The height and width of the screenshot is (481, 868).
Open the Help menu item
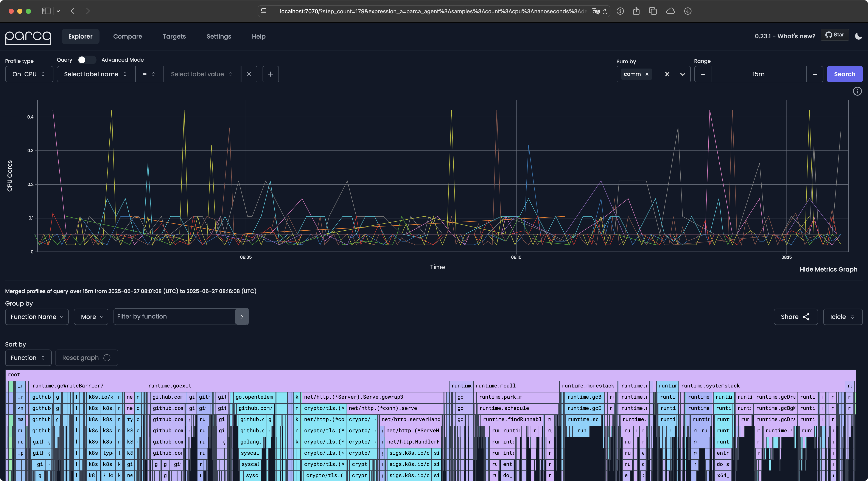tap(258, 36)
